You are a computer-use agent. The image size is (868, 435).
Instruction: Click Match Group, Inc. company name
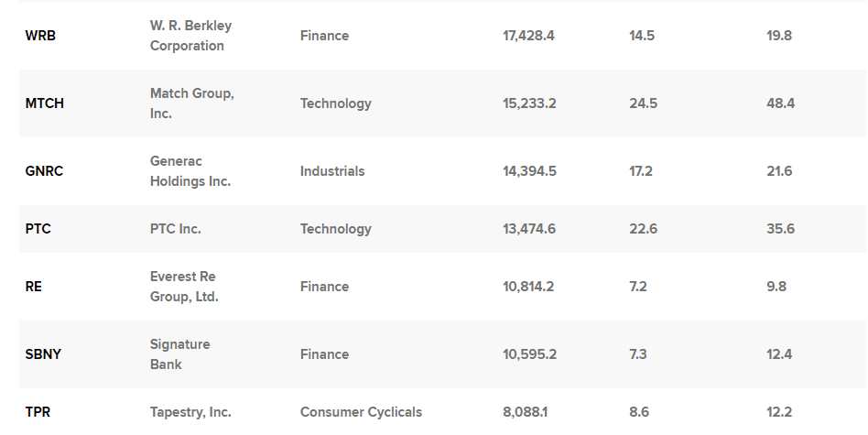[x=191, y=103]
